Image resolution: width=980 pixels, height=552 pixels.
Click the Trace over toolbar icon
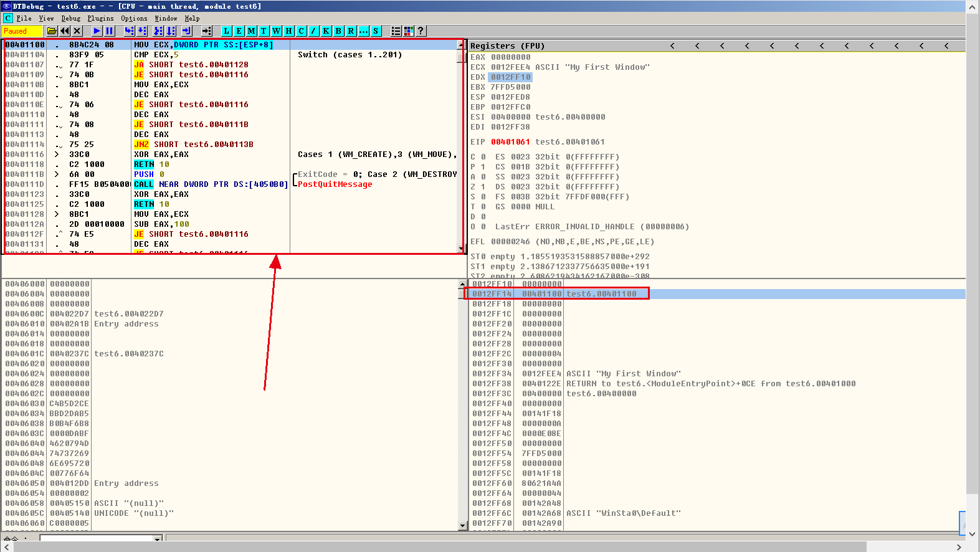pos(171,31)
